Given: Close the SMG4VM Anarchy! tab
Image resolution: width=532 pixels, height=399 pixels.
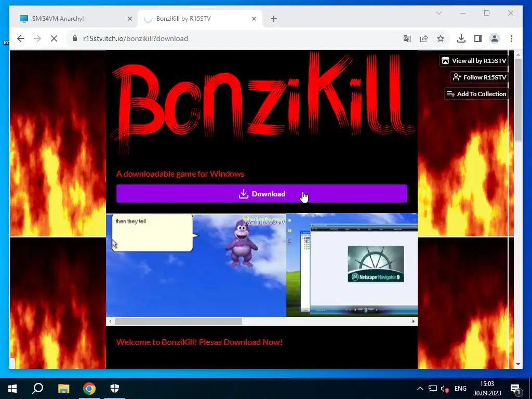Looking at the screenshot, I should [x=129, y=19].
